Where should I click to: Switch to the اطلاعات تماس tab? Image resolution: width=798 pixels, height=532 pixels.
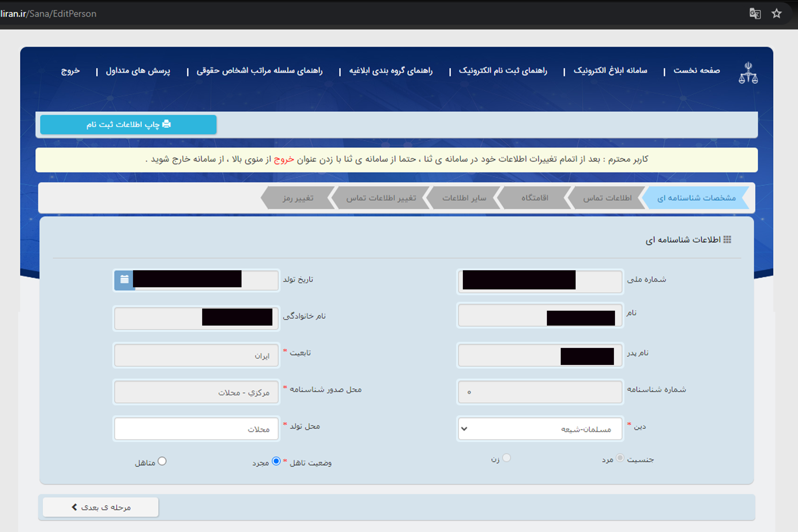pos(607,198)
